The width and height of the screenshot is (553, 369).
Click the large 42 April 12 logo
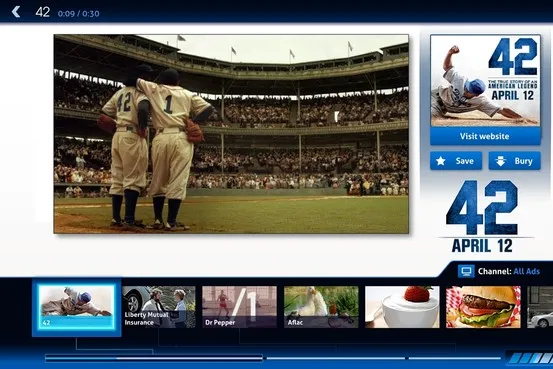[x=482, y=216]
